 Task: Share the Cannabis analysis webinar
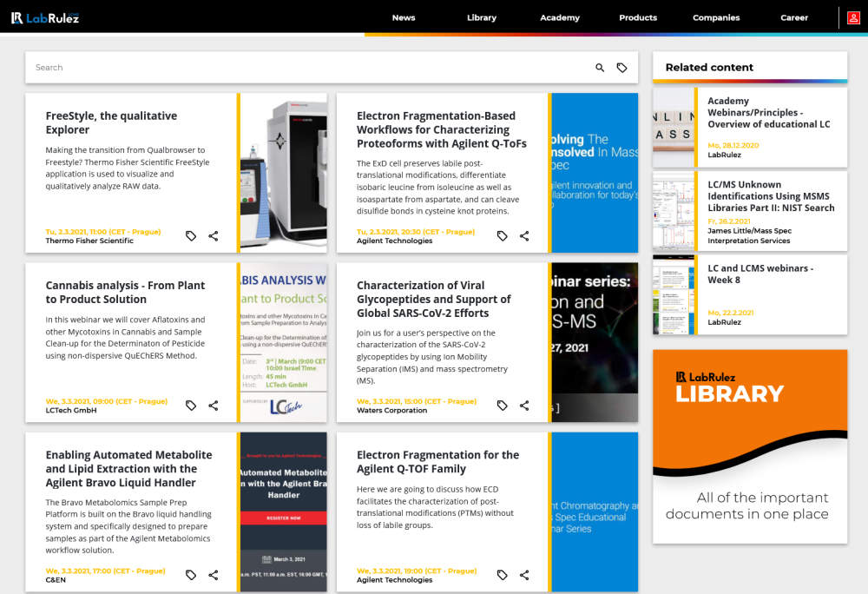214,406
